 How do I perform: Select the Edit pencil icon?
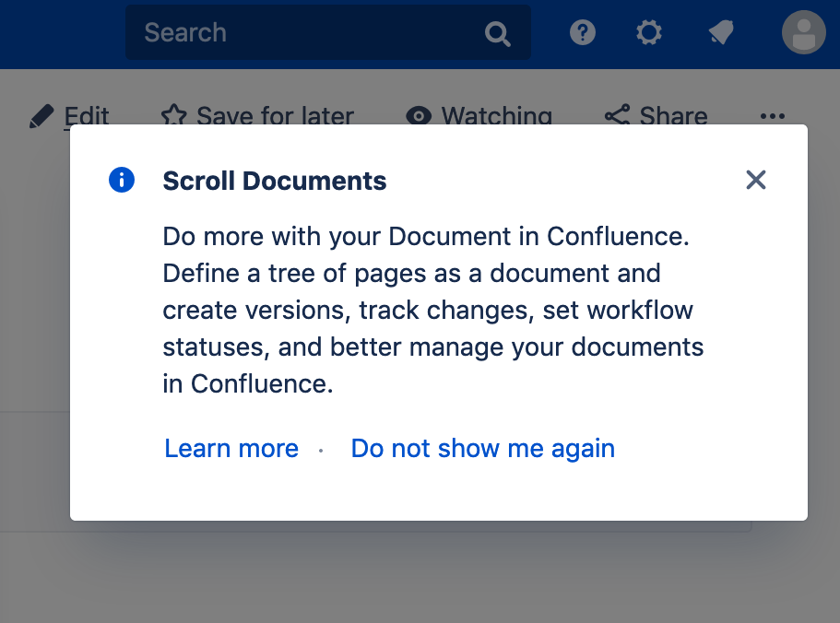pyautogui.click(x=41, y=115)
